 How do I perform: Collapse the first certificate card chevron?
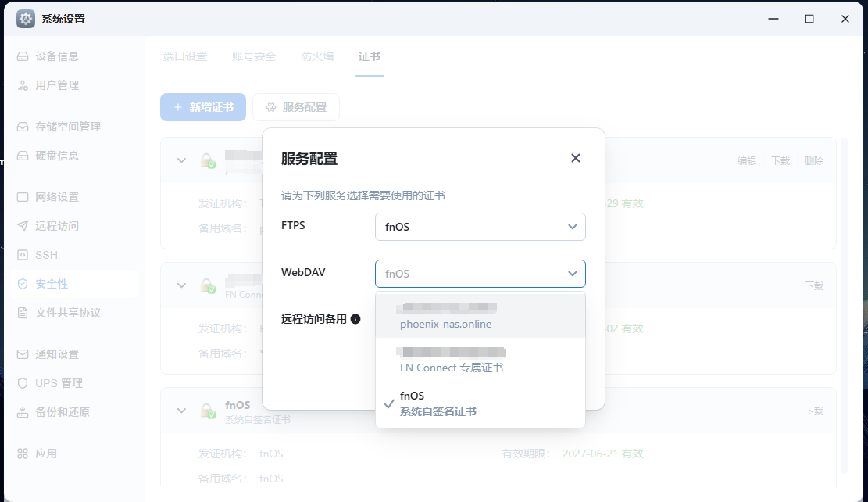[x=181, y=160]
